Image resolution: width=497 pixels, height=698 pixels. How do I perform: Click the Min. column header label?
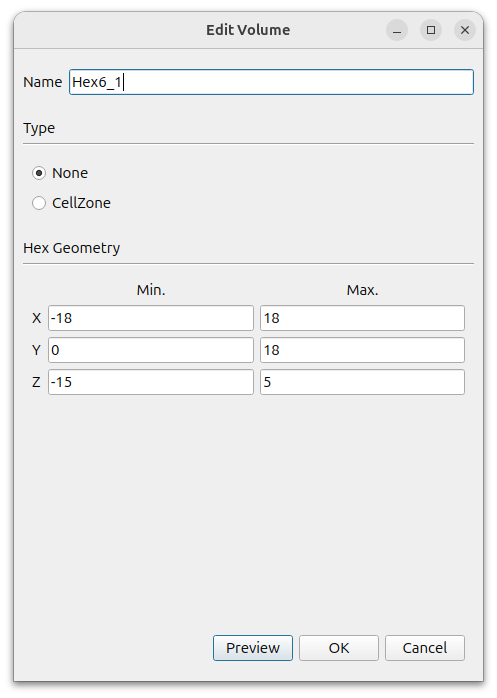tap(151, 290)
